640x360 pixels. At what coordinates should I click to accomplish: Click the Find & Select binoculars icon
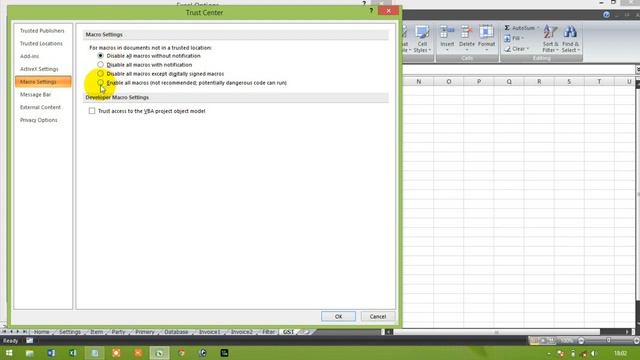[570, 32]
